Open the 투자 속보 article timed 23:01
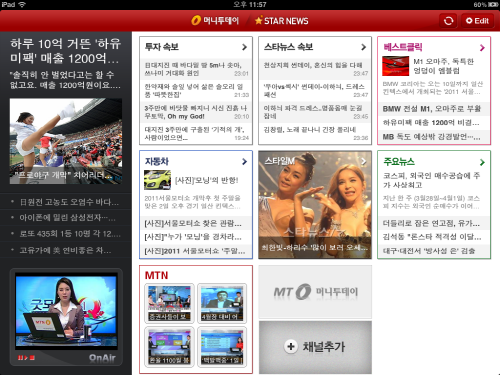The width and height of the screenshot is (500, 375). [x=196, y=69]
